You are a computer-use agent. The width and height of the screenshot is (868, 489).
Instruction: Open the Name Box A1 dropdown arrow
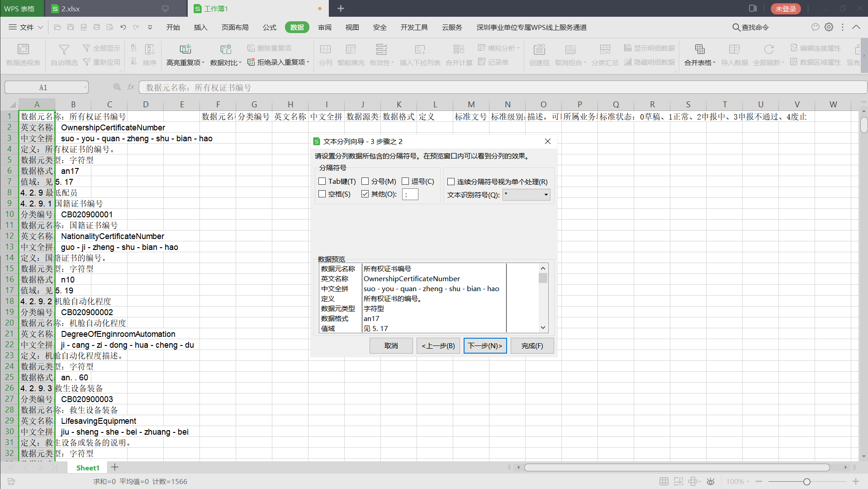point(85,87)
